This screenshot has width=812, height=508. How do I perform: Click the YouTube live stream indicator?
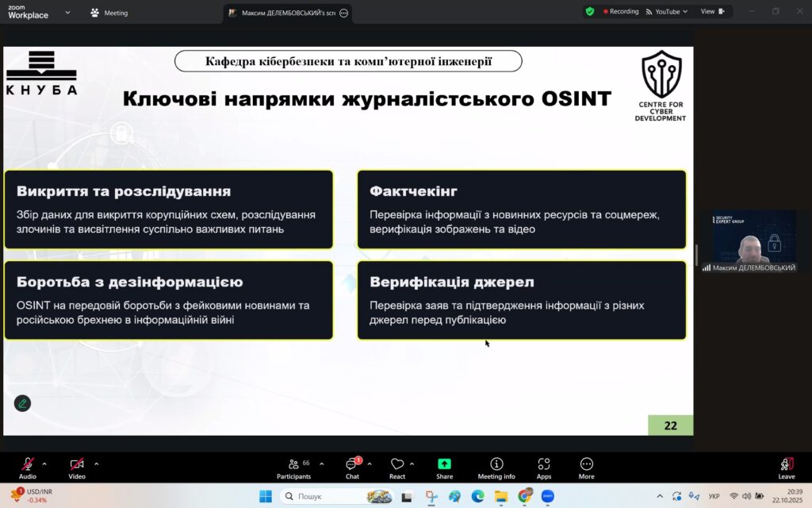(x=663, y=12)
